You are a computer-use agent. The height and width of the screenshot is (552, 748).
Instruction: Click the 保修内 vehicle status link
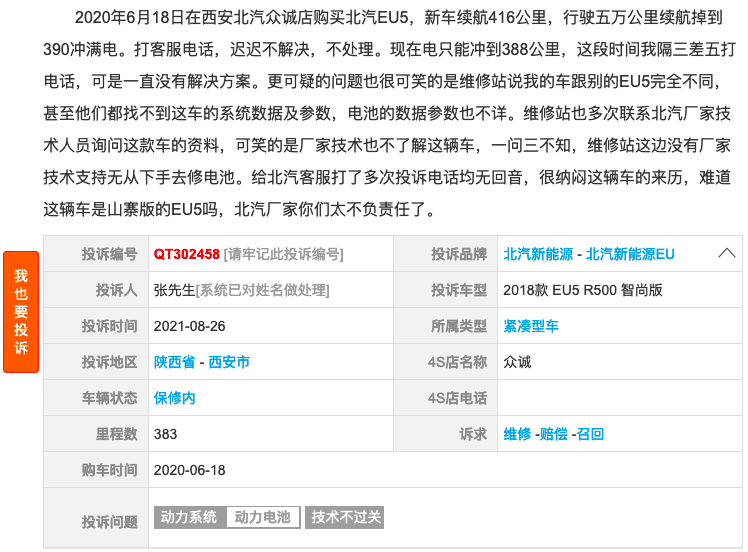click(x=174, y=398)
